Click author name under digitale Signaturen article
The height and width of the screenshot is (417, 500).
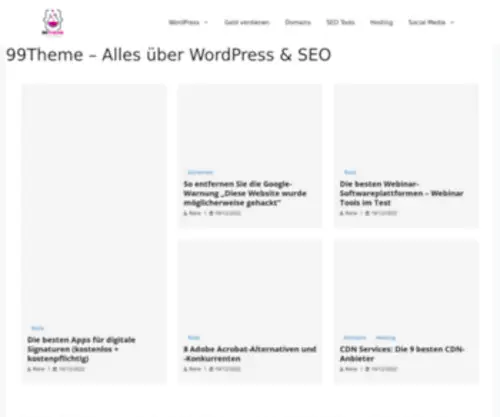coord(39,369)
